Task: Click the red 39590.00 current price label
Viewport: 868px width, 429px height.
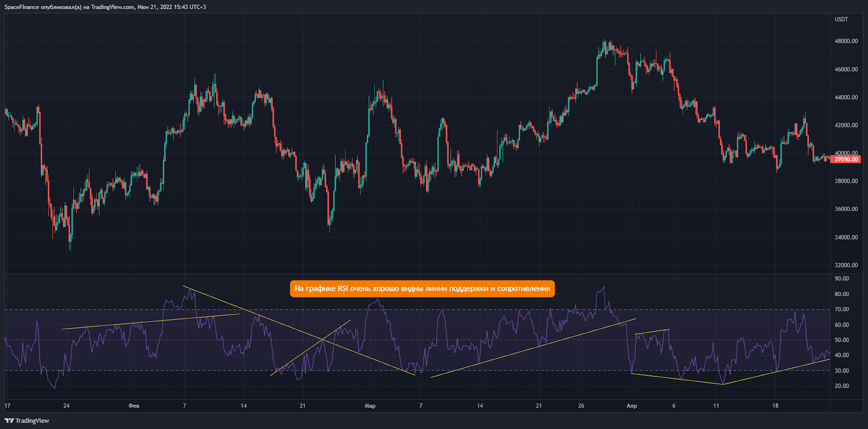Action: coord(846,159)
